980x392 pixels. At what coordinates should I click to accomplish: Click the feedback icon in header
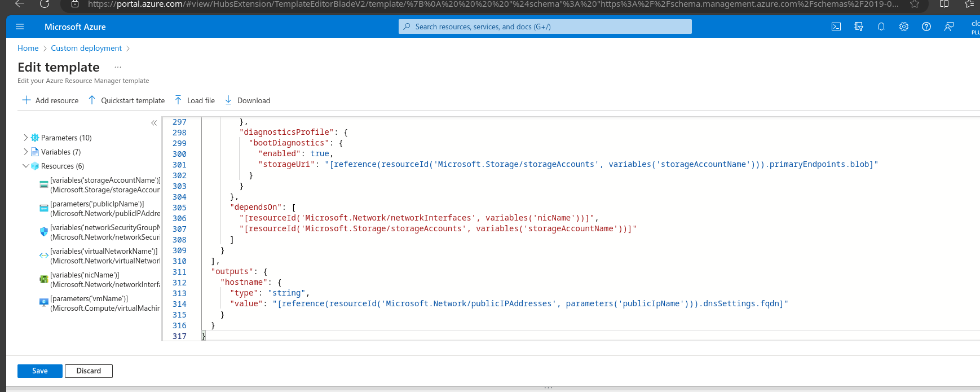(x=949, y=27)
